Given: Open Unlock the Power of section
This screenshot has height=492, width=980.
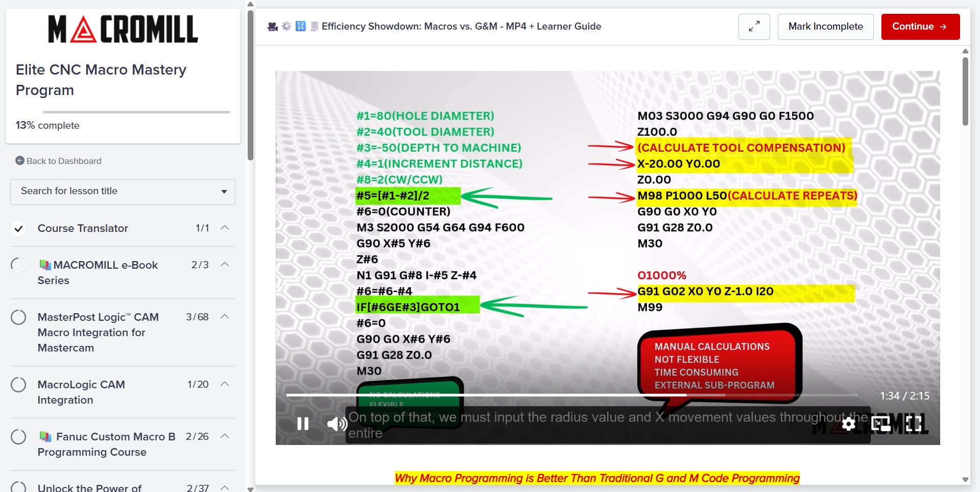Looking at the screenshot, I should pyautogui.click(x=89, y=488).
